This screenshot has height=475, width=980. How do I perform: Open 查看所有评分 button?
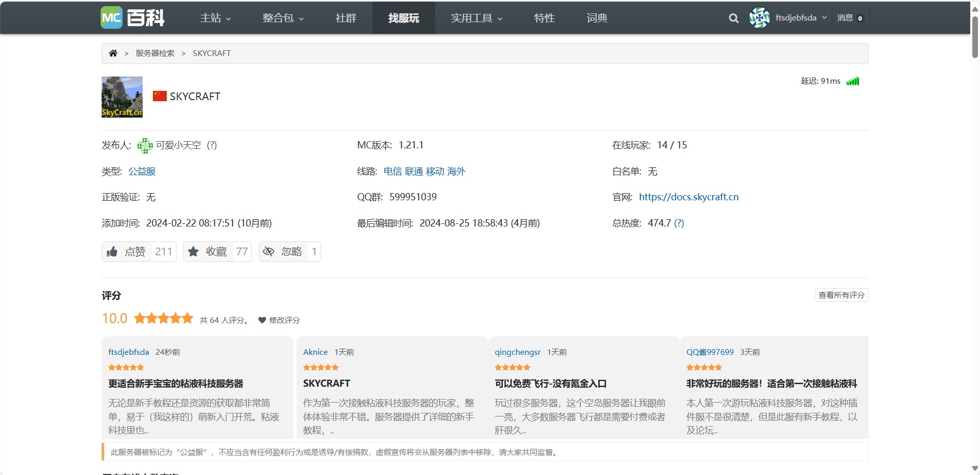(x=841, y=295)
